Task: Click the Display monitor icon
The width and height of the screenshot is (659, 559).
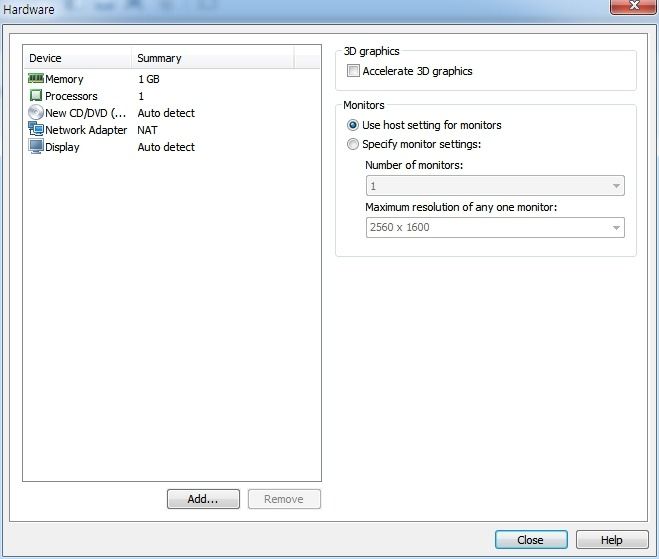Action: coord(36,146)
